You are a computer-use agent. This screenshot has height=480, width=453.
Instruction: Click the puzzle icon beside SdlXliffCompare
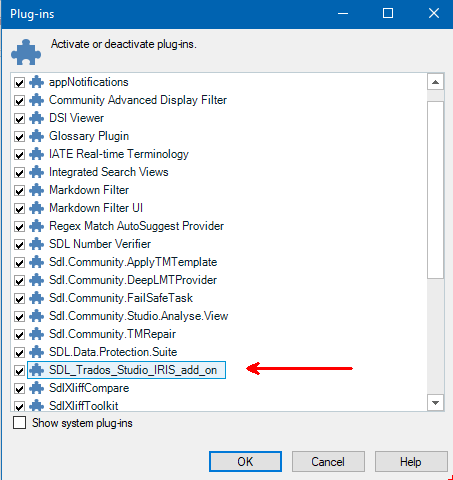[x=36, y=388]
